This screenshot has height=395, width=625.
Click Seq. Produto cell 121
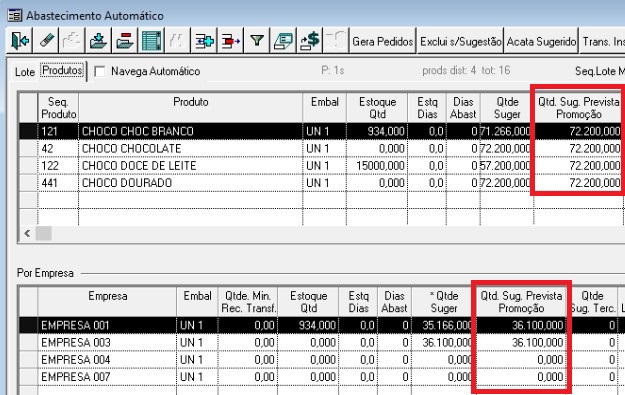click(x=58, y=131)
